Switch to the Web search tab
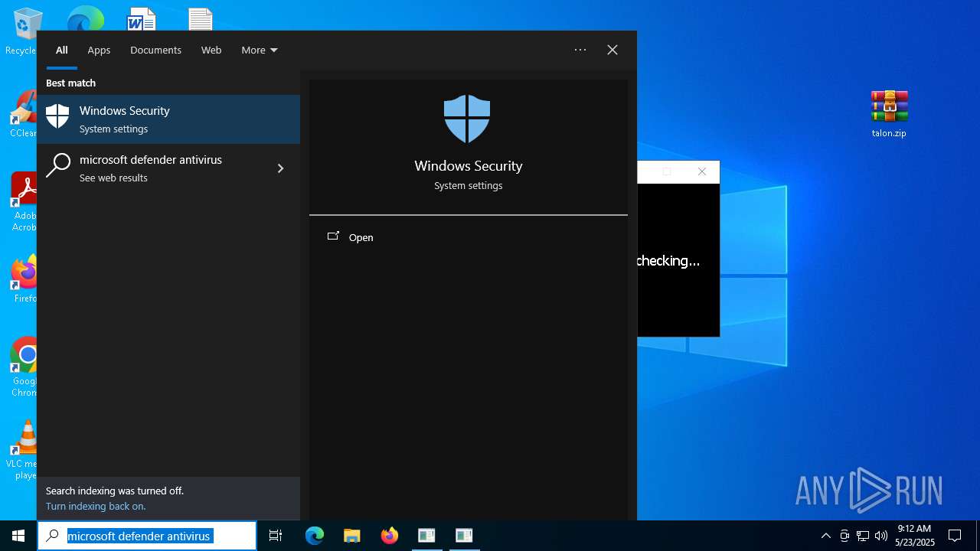Image resolution: width=980 pixels, height=551 pixels. (211, 50)
